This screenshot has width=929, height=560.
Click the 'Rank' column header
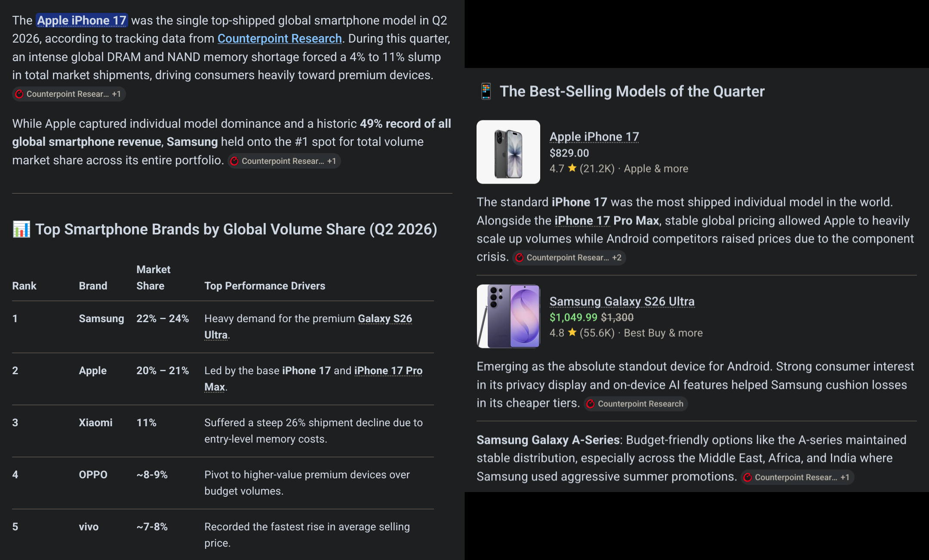point(24,286)
